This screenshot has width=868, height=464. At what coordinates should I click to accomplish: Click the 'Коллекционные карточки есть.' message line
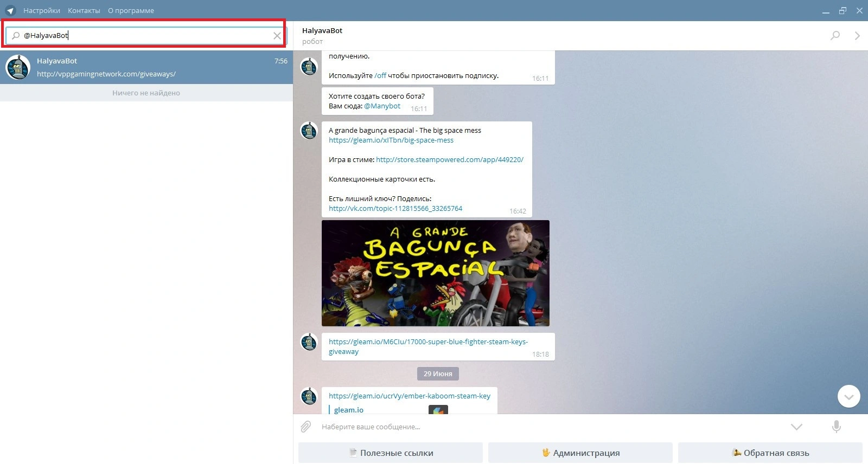point(382,179)
